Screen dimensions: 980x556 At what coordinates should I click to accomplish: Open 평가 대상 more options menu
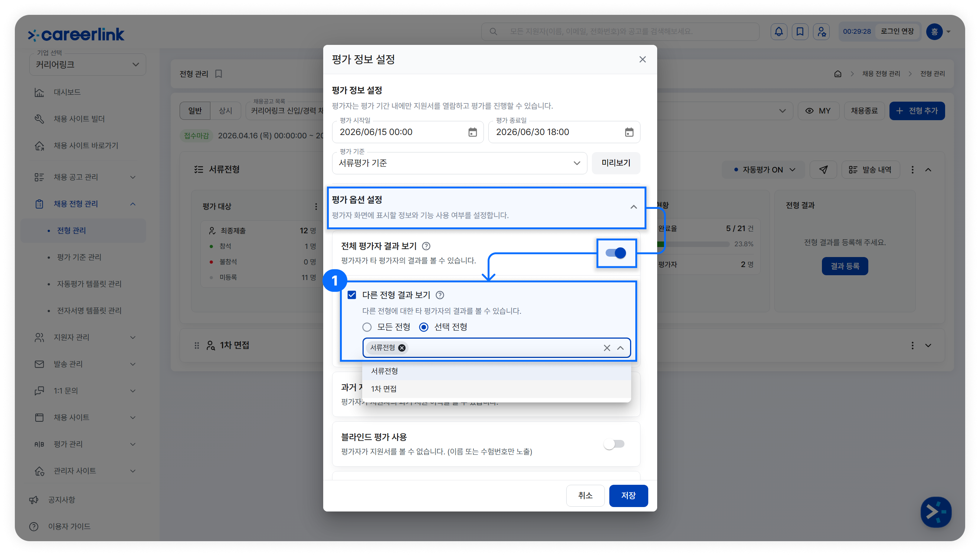click(316, 206)
